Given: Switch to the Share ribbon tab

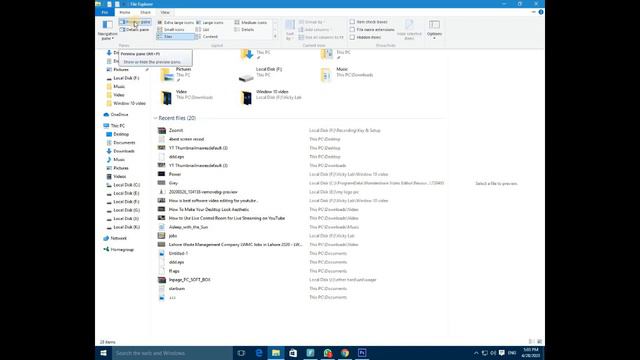Looking at the screenshot, I should (145, 12).
